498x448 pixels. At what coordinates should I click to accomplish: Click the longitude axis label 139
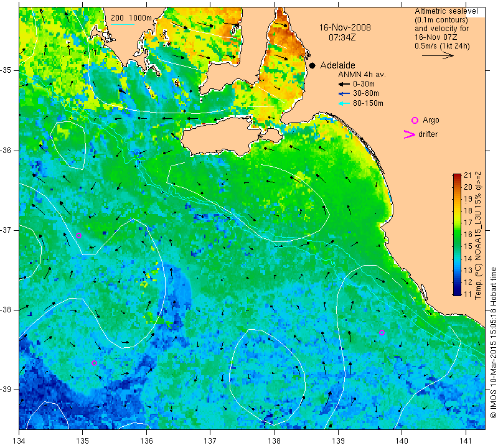pos(338,441)
